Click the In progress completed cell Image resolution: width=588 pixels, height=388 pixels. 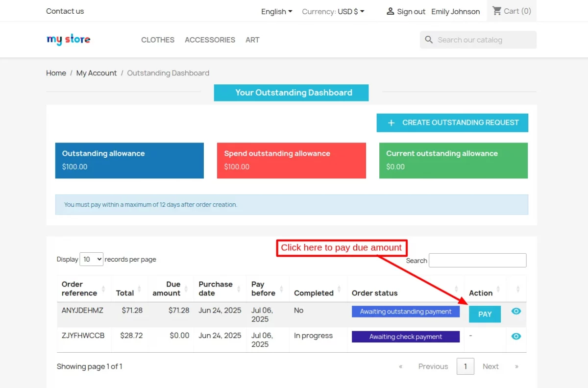click(x=313, y=336)
